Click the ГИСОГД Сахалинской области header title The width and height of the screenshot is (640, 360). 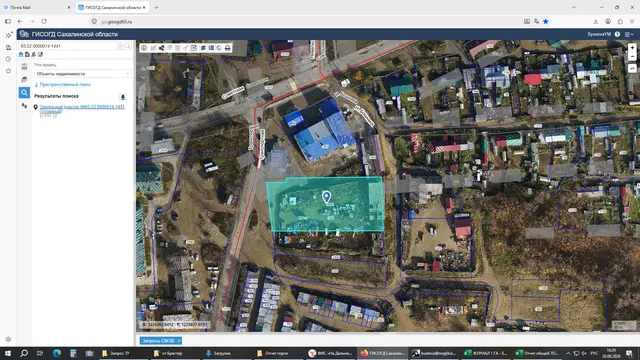[75, 34]
